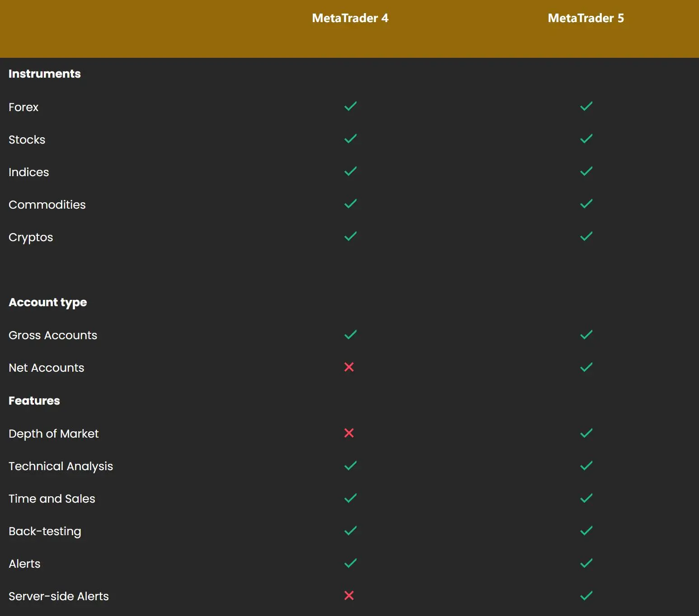The height and width of the screenshot is (616, 699).
Task: Click the Stocks row label
Action: (27, 140)
